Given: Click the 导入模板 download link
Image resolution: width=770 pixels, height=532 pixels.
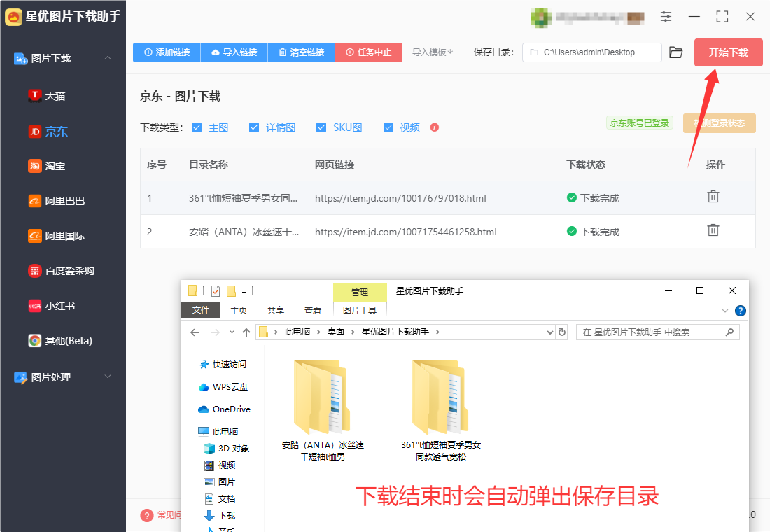Looking at the screenshot, I should [x=433, y=52].
